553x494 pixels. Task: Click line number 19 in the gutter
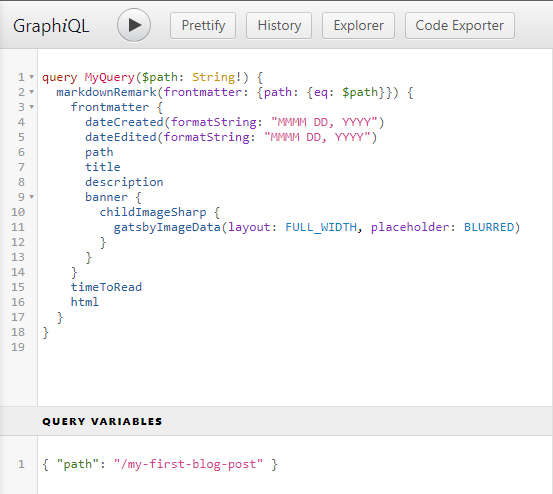point(18,347)
